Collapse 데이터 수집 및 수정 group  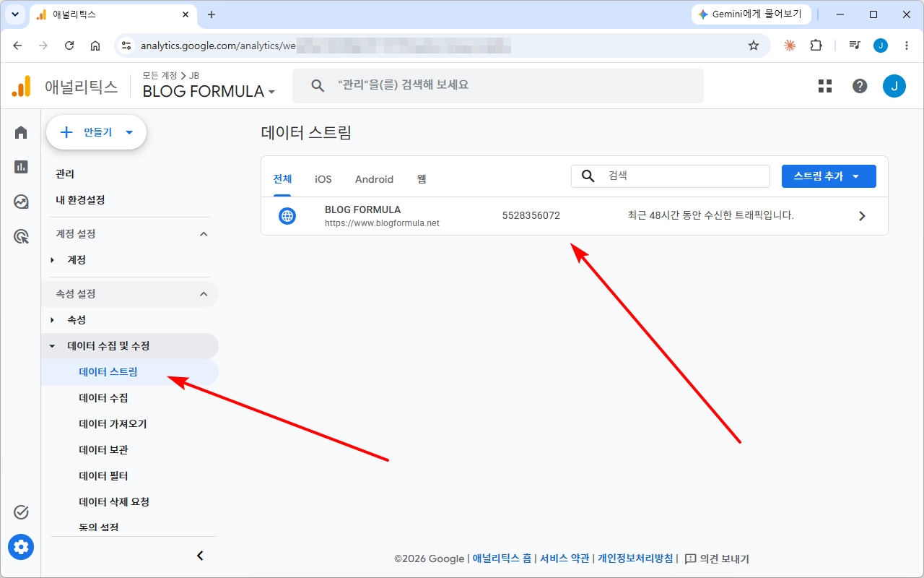click(x=52, y=346)
